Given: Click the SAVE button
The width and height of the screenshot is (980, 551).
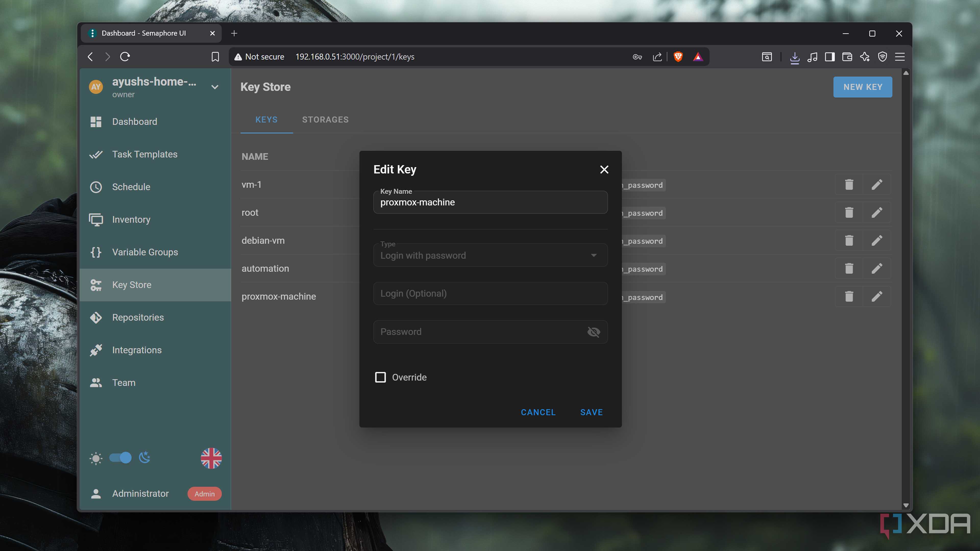Looking at the screenshot, I should 591,412.
